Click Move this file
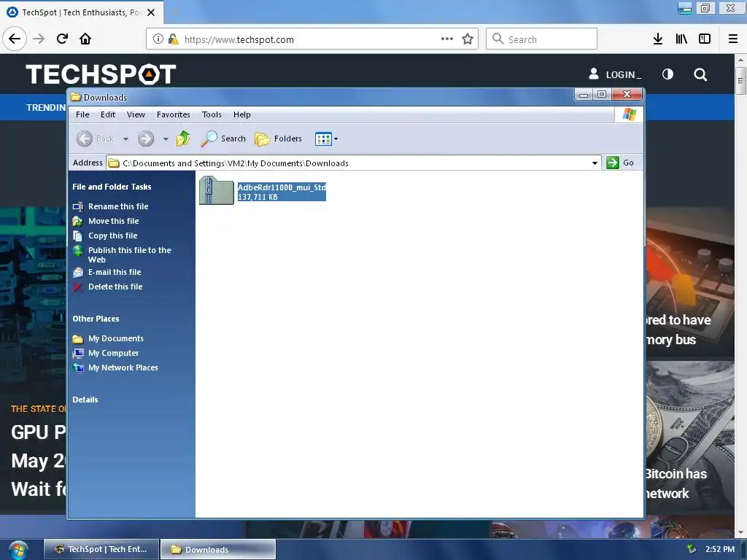This screenshot has width=747, height=560. pos(113,221)
